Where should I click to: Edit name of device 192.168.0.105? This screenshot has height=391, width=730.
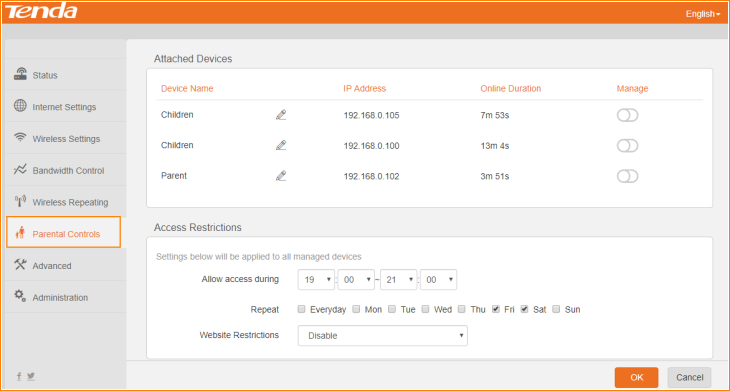click(x=281, y=115)
